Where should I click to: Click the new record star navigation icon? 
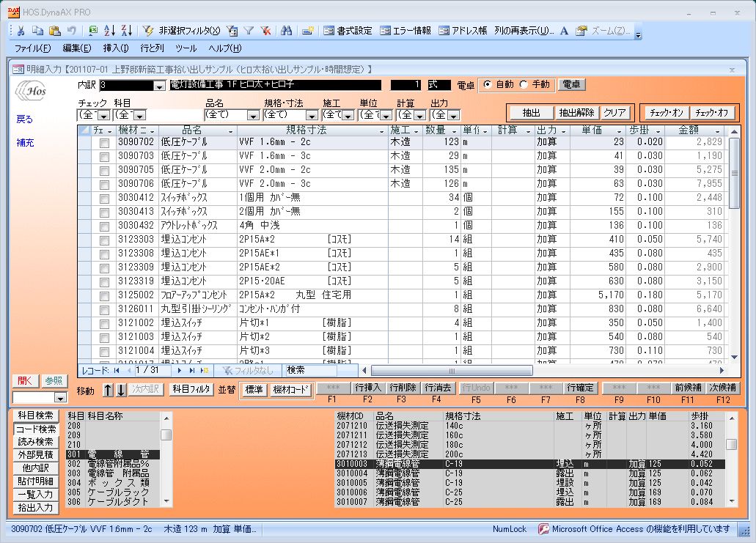(x=204, y=371)
